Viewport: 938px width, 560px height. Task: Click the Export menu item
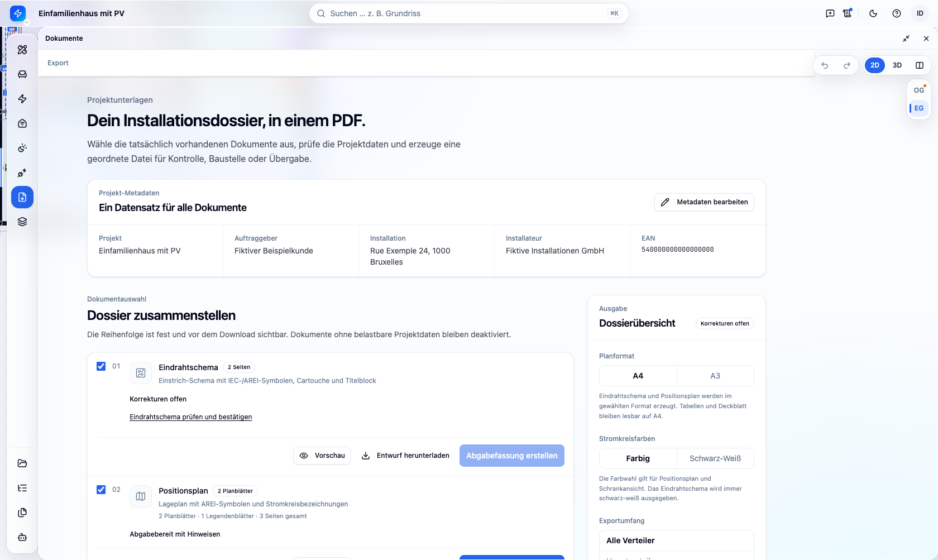pyautogui.click(x=58, y=63)
